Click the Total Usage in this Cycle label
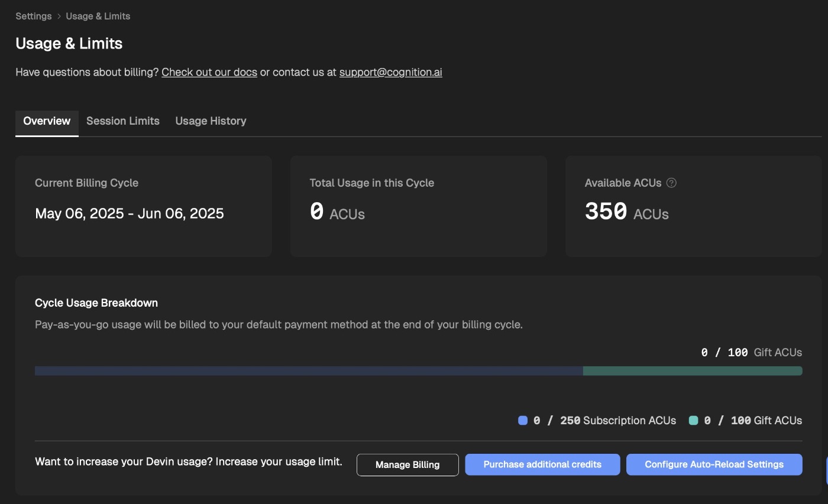This screenshot has height=504, width=828. 372,183
